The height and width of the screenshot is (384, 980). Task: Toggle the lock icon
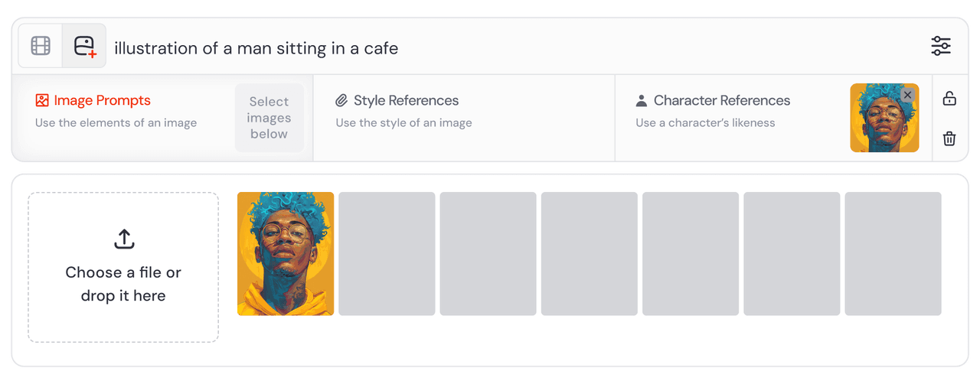pos(949,99)
